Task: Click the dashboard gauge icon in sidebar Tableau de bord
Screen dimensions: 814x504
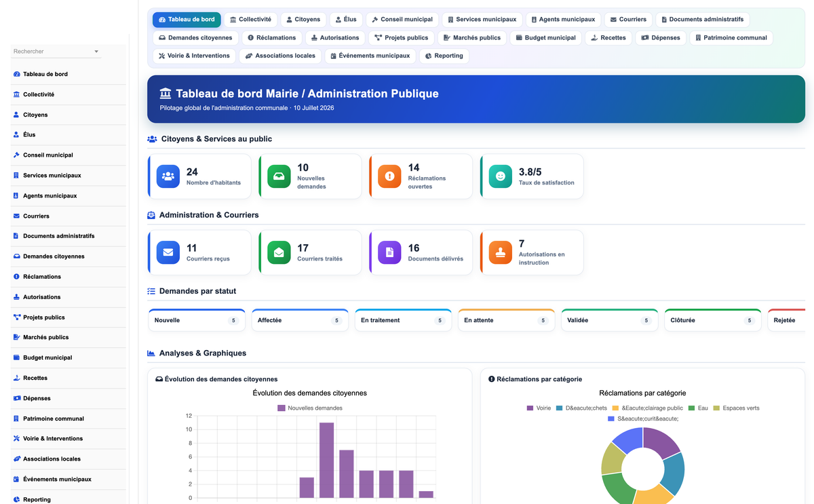Action: [x=16, y=74]
